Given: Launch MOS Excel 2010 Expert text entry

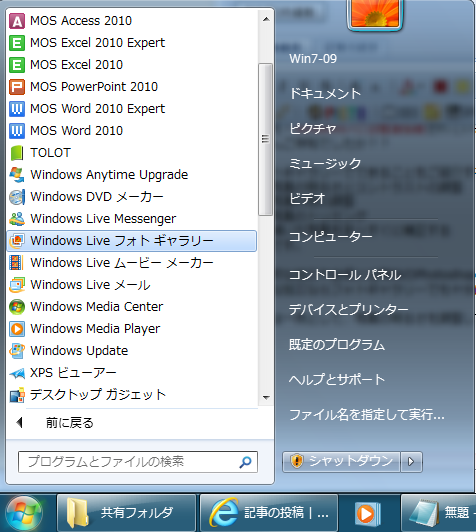Looking at the screenshot, I should 97,43.
